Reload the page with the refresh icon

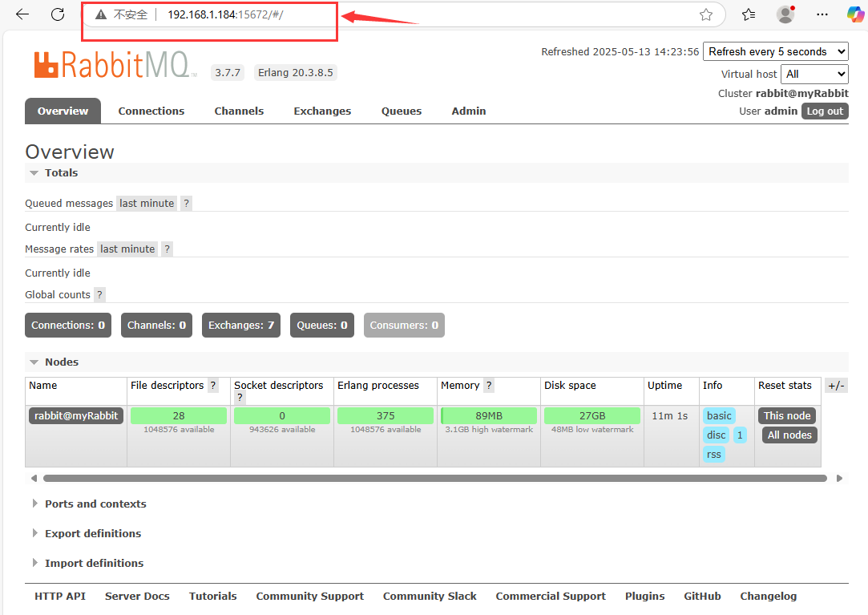pos(58,14)
